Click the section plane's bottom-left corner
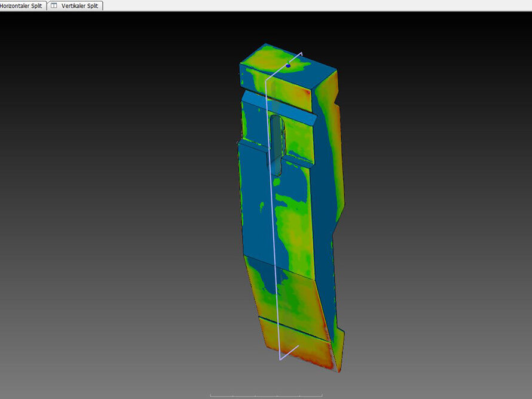The width and height of the screenshot is (532, 399). 280,360
